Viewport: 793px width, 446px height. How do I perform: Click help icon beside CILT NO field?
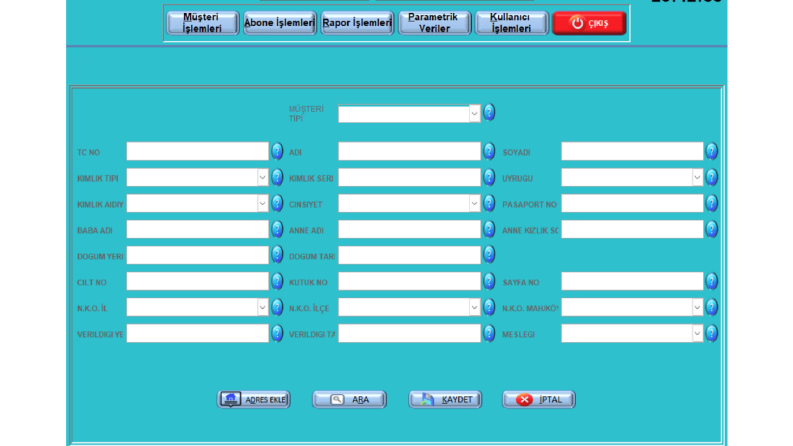tap(277, 281)
